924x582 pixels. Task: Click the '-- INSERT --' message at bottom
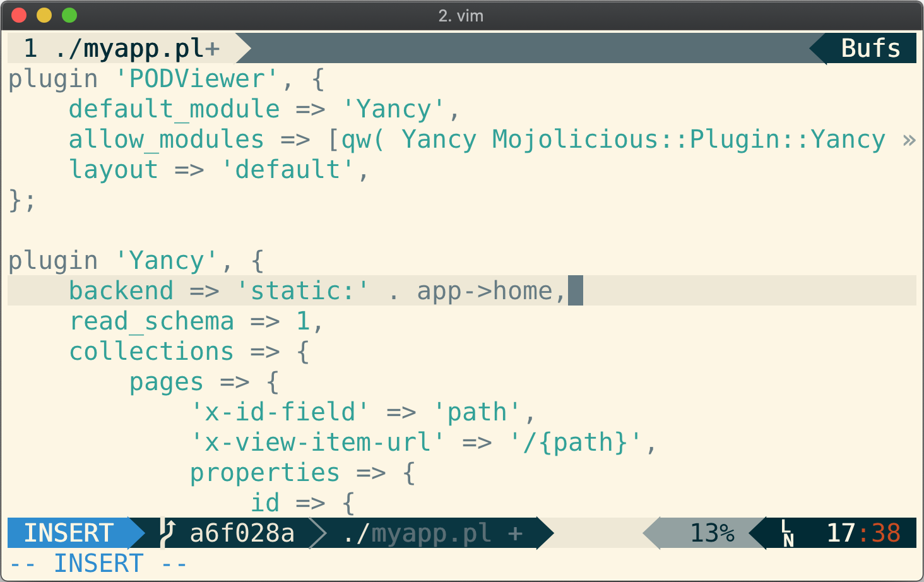(x=98, y=563)
